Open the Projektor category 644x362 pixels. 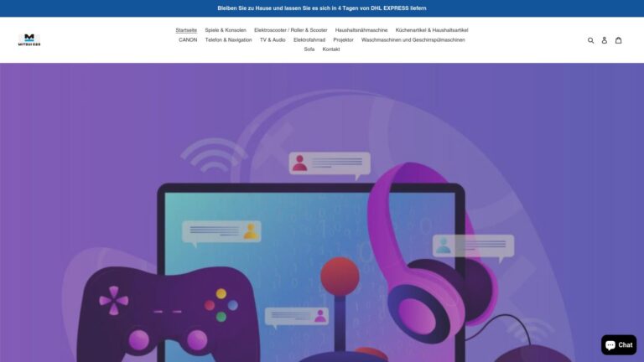click(x=343, y=39)
